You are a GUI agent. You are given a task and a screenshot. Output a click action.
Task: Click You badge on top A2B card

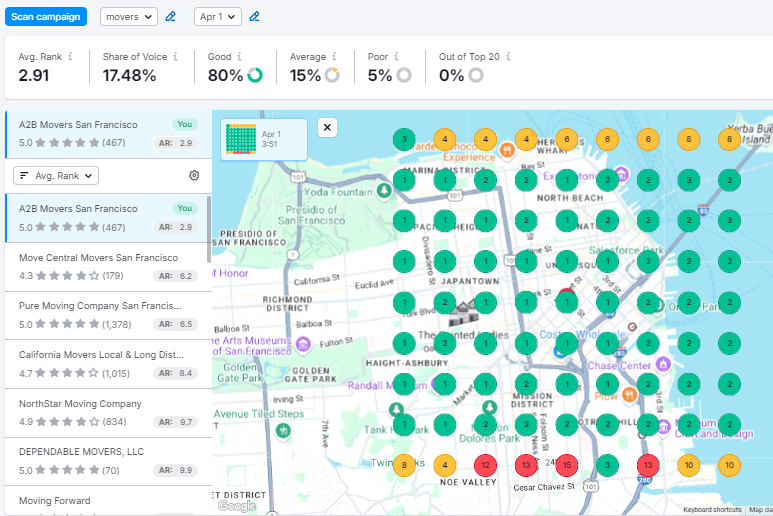pos(185,124)
